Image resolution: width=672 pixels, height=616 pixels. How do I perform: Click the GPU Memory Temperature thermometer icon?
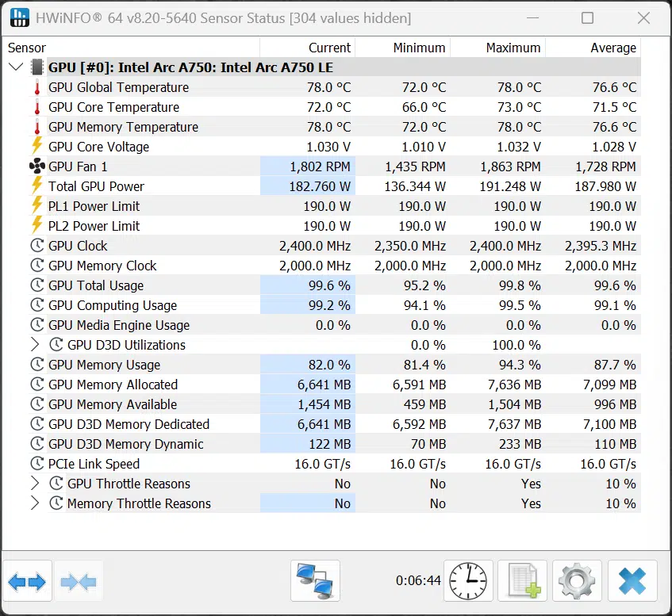click(37, 127)
